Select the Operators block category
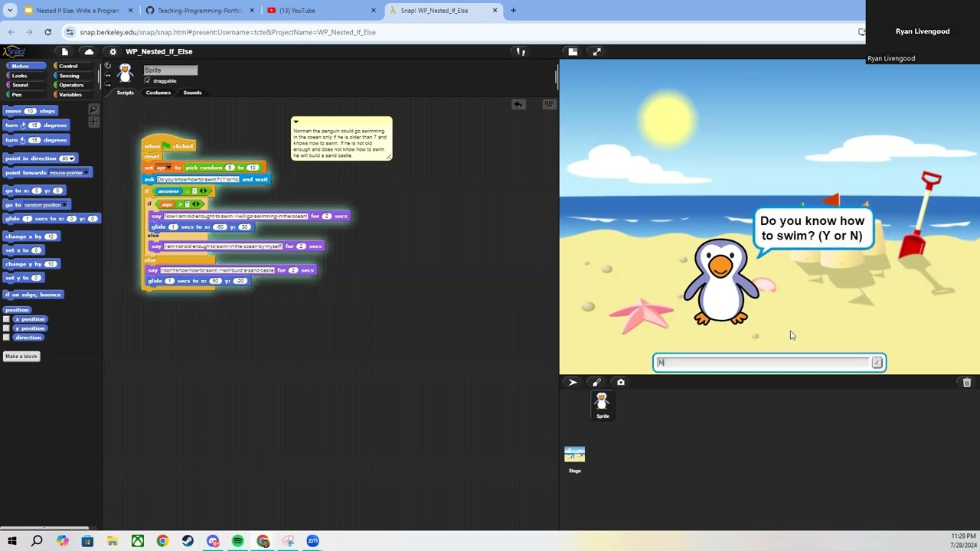The width and height of the screenshot is (980, 551). 73,85
